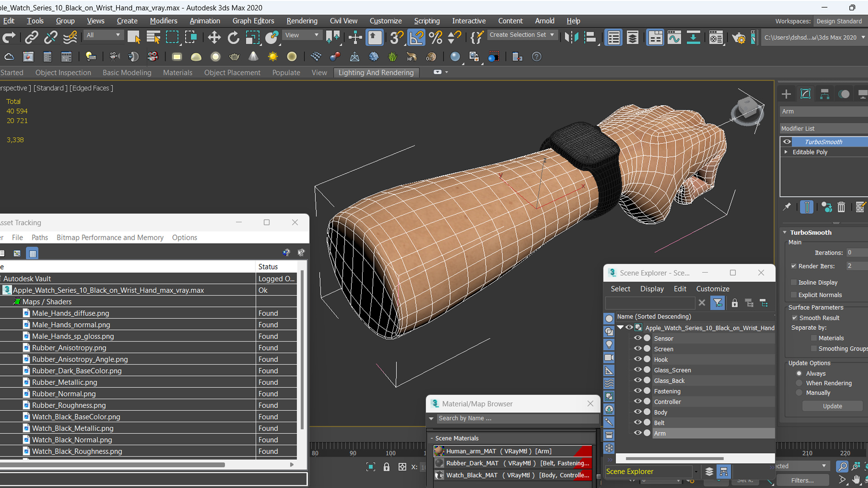
Task: Click the sun light icon in second toolbar
Action: (273, 56)
